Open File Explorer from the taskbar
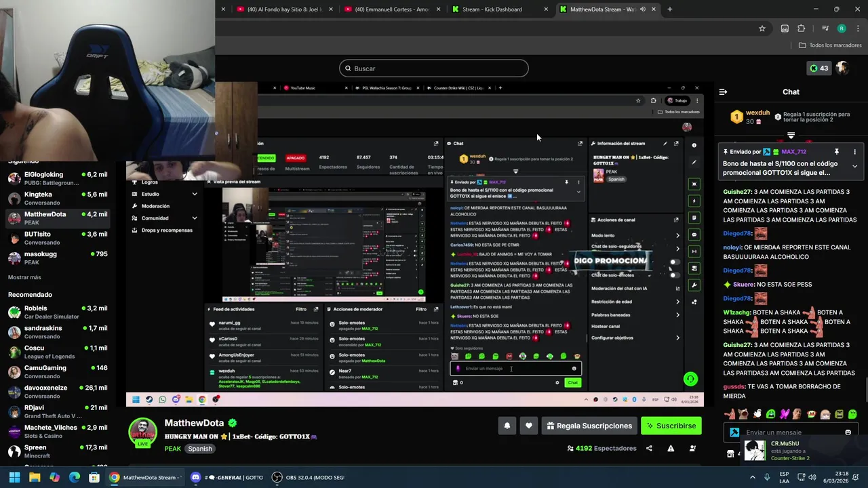 35,477
